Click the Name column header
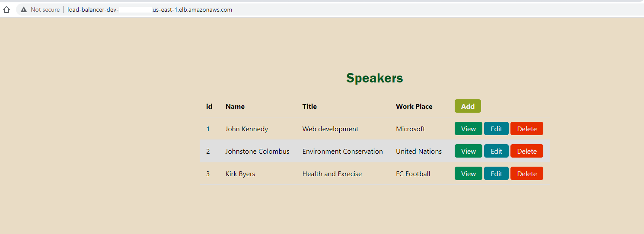 click(x=235, y=107)
